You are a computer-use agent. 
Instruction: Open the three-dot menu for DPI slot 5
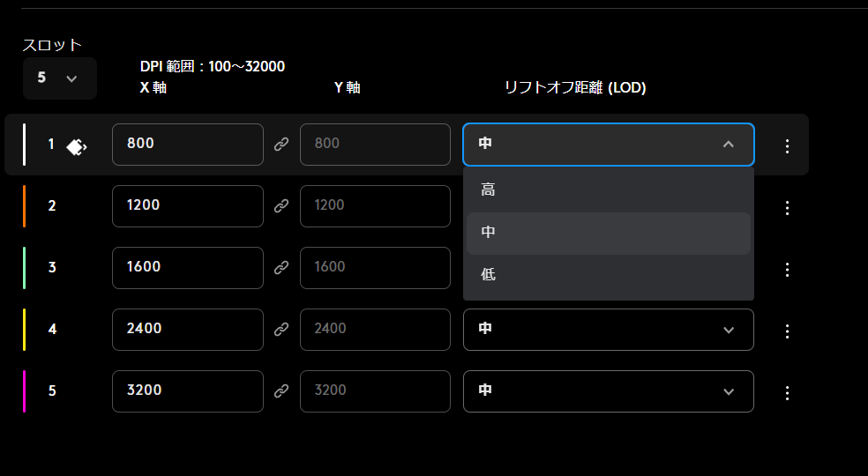(x=788, y=393)
